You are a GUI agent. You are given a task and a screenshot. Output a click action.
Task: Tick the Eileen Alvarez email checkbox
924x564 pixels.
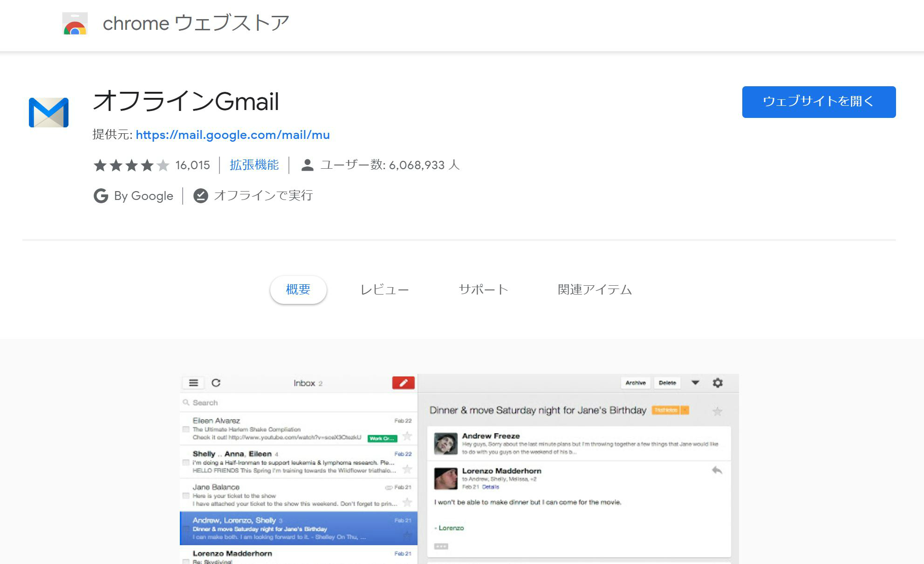(186, 429)
